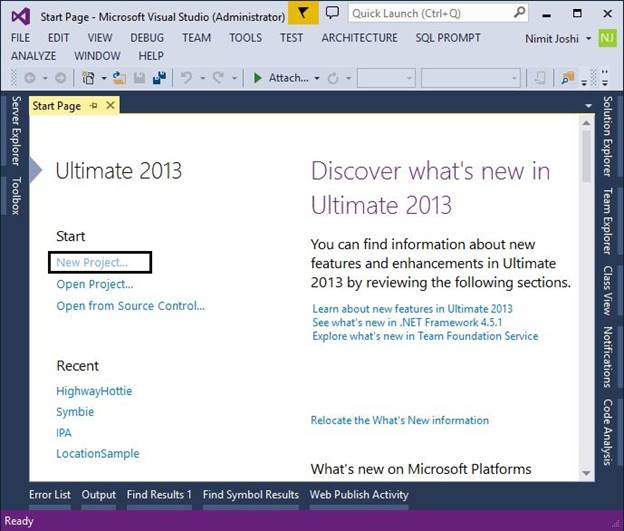This screenshot has height=531, width=624.
Task: Close the Start Page tab
Action: click(111, 105)
